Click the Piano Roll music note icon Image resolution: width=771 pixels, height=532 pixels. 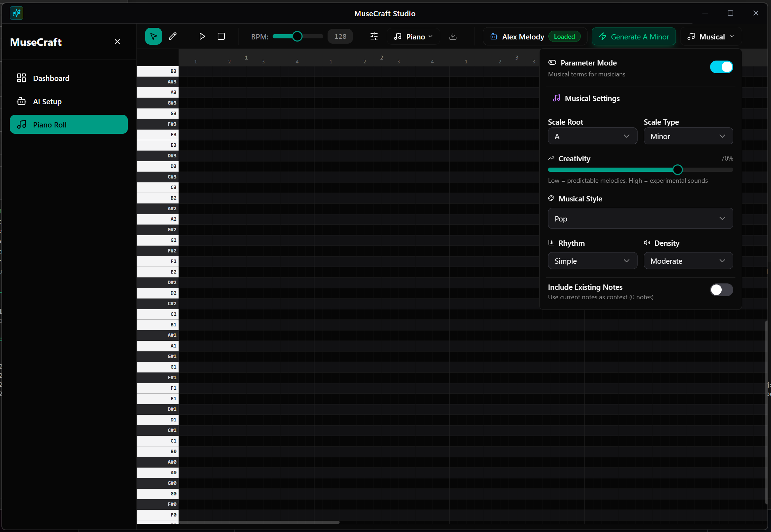pyautogui.click(x=21, y=124)
